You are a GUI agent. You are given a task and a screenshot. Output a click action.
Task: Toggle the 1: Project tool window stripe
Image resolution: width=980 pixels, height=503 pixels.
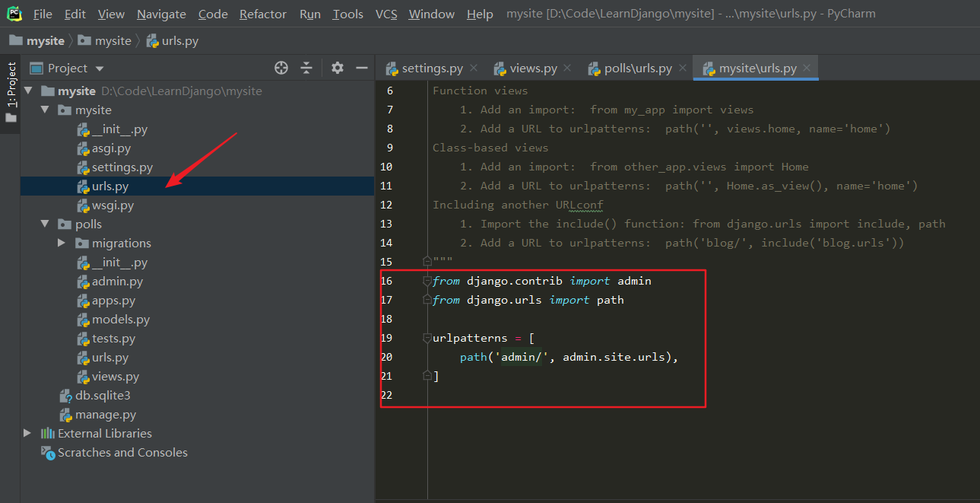pyautogui.click(x=11, y=91)
